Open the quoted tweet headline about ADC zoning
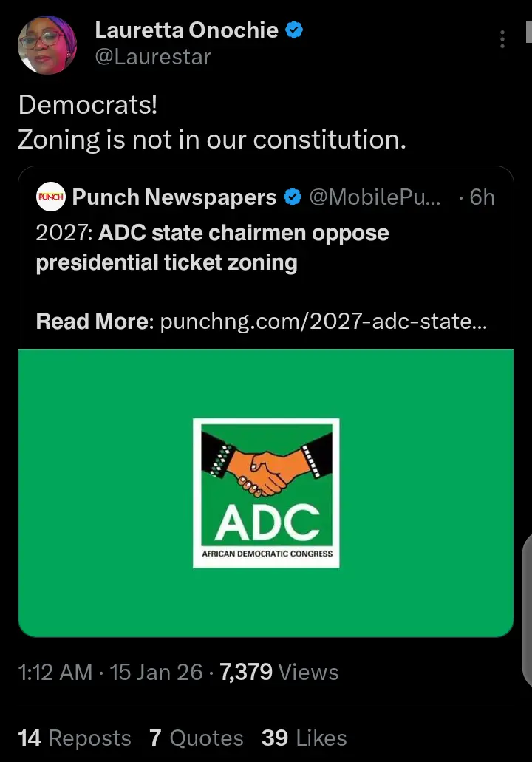The image size is (532, 762). (x=212, y=248)
